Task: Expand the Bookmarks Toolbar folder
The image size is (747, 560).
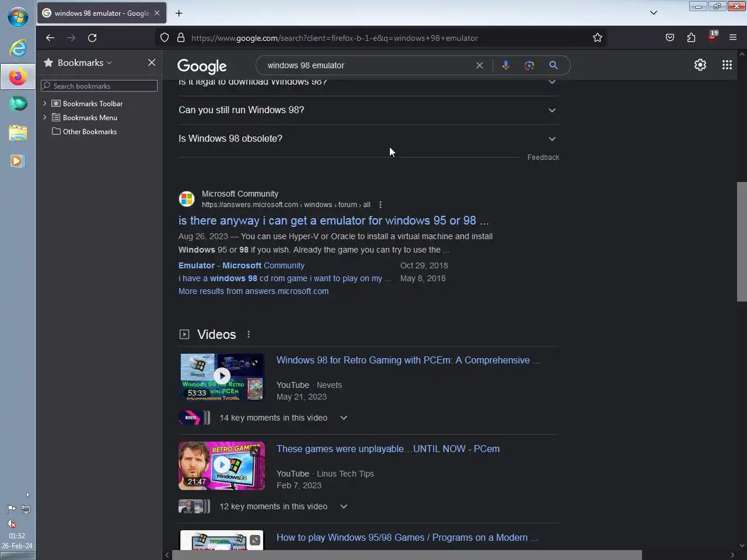Action: [x=45, y=103]
